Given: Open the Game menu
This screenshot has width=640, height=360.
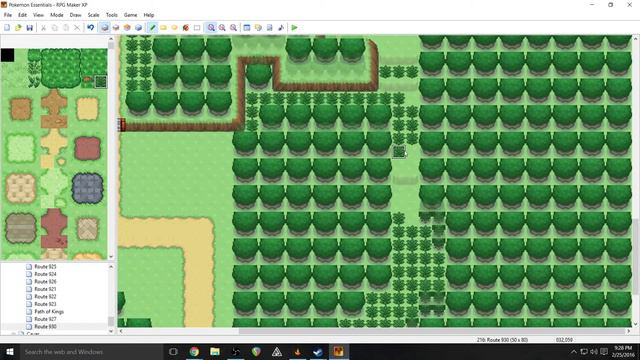Looking at the screenshot, I should 131,15.
